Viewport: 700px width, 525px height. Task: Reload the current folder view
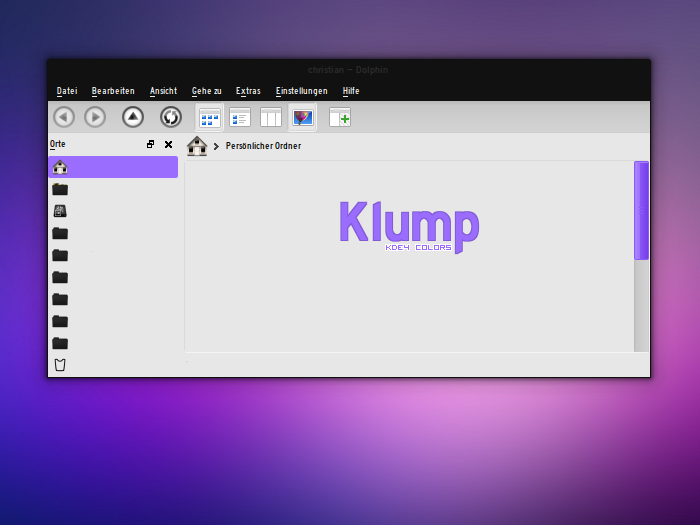point(171,117)
